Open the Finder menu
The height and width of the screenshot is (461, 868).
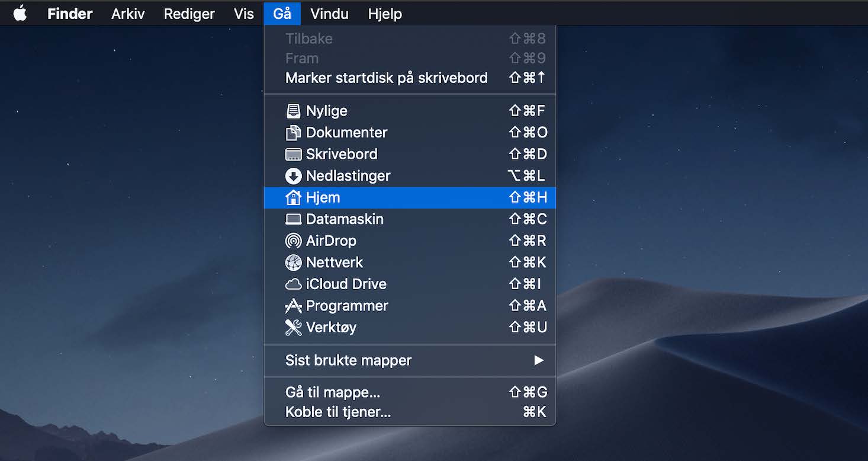click(70, 14)
